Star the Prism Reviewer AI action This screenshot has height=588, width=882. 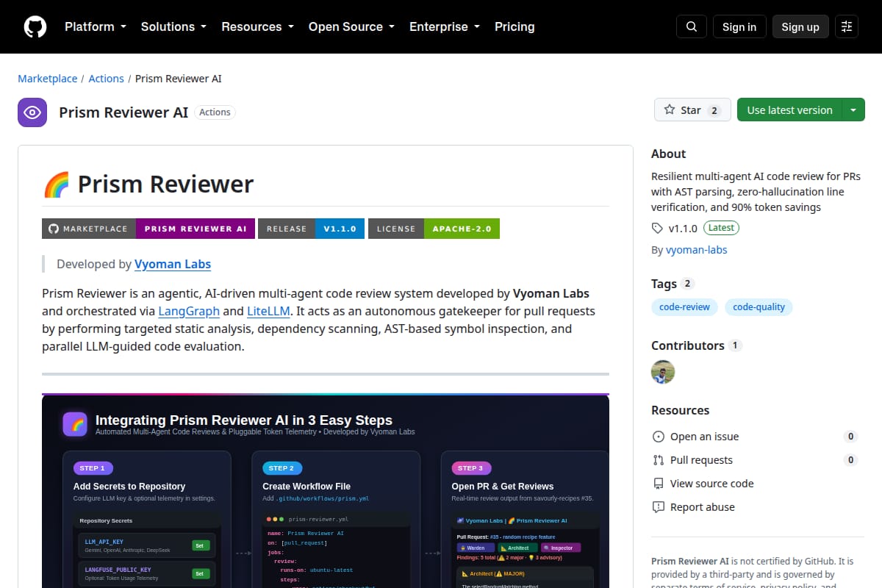(692, 110)
